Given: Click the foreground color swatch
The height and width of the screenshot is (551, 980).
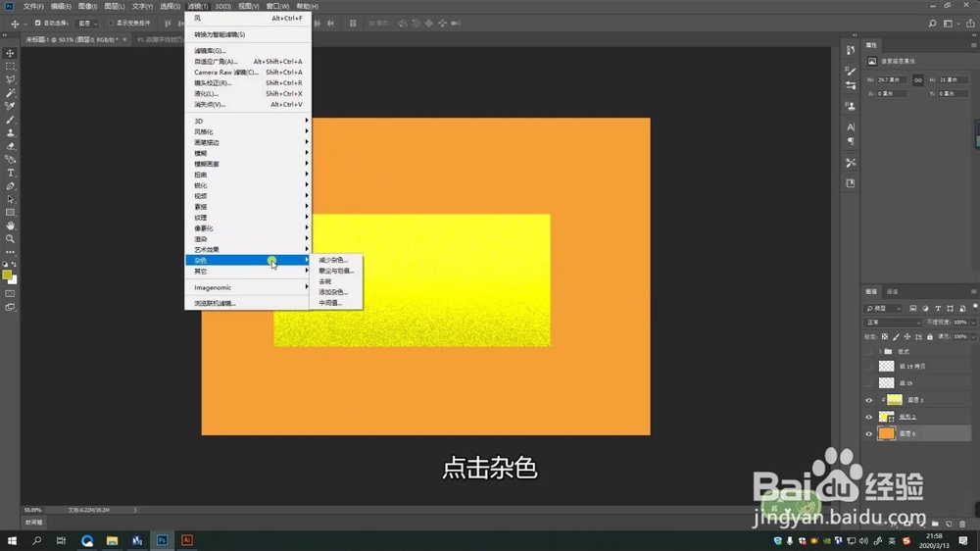Looking at the screenshot, I should click(x=6, y=274).
